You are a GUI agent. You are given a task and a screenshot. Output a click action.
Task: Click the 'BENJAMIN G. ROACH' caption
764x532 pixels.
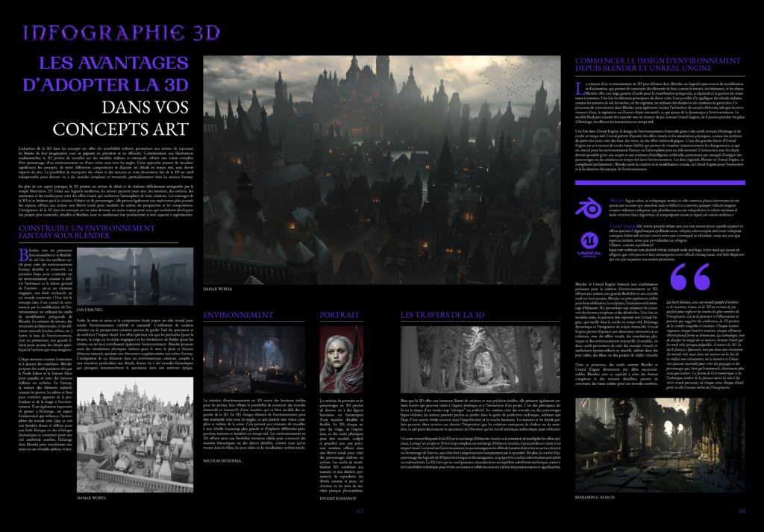click(595, 498)
